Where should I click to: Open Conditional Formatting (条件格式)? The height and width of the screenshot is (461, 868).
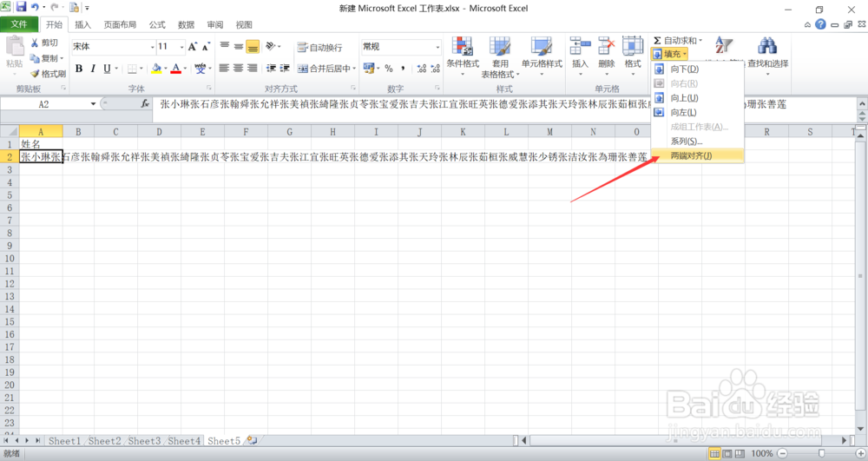[x=463, y=56]
